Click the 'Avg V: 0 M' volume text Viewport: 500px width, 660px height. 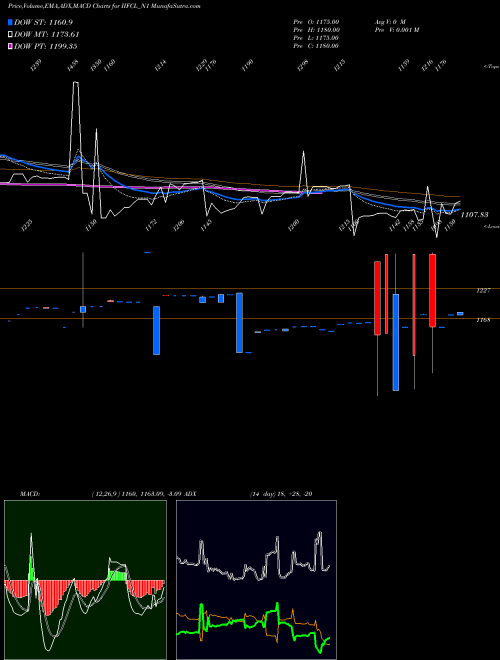coord(390,22)
